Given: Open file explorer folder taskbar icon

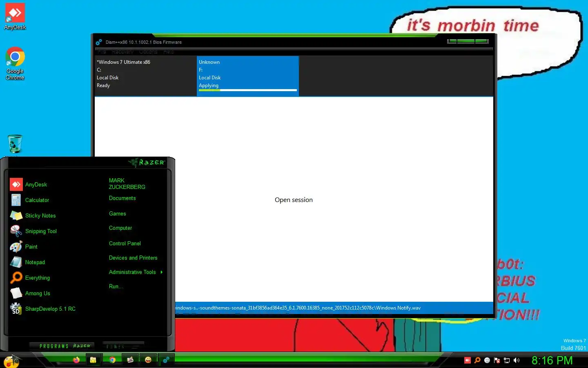Looking at the screenshot, I should (x=93, y=360).
